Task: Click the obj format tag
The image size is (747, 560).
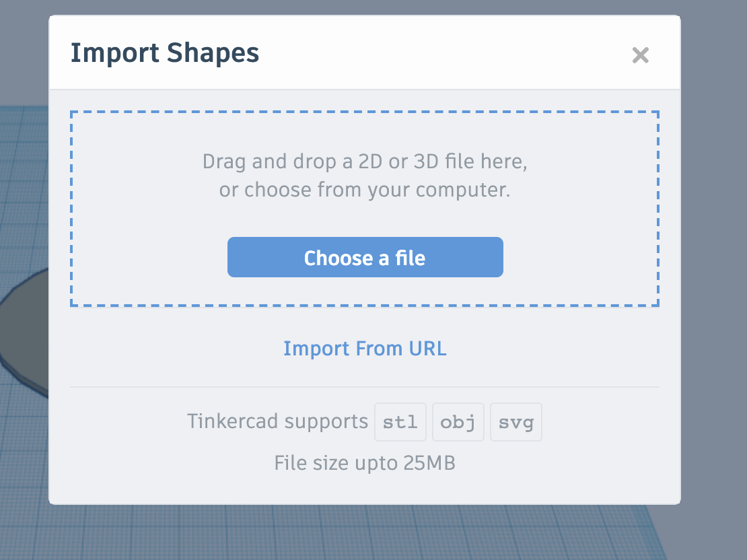Action: pyautogui.click(x=458, y=423)
